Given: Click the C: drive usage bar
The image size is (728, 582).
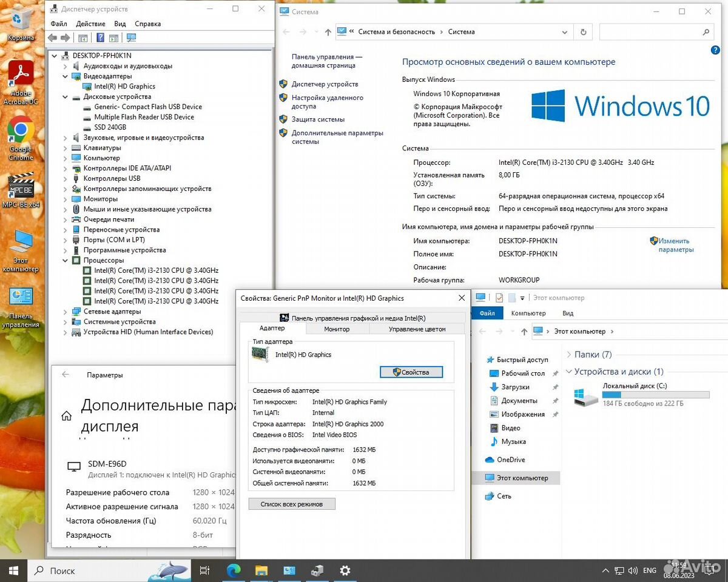Looking at the screenshot, I should 655,395.
